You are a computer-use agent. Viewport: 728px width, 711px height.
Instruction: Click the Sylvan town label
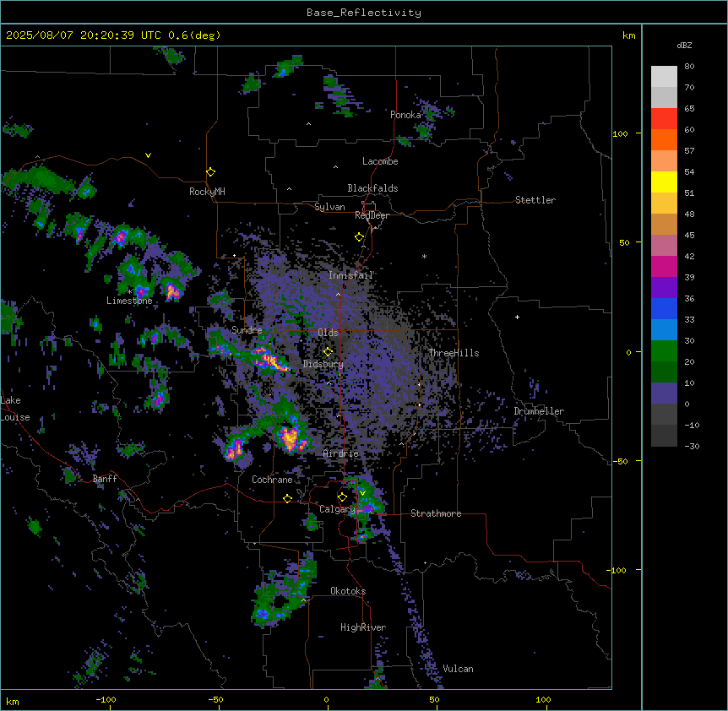point(329,207)
